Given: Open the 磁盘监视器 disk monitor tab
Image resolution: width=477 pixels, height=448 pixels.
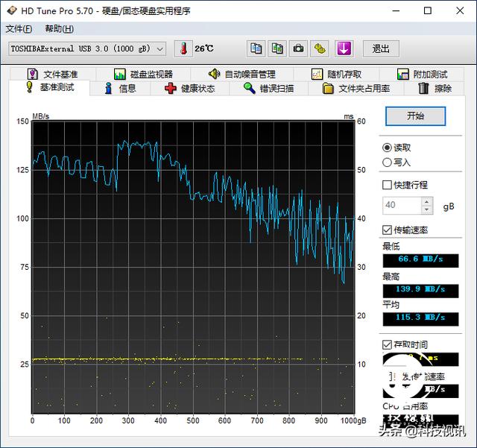Looking at the screenshot, I should (143, 74).
